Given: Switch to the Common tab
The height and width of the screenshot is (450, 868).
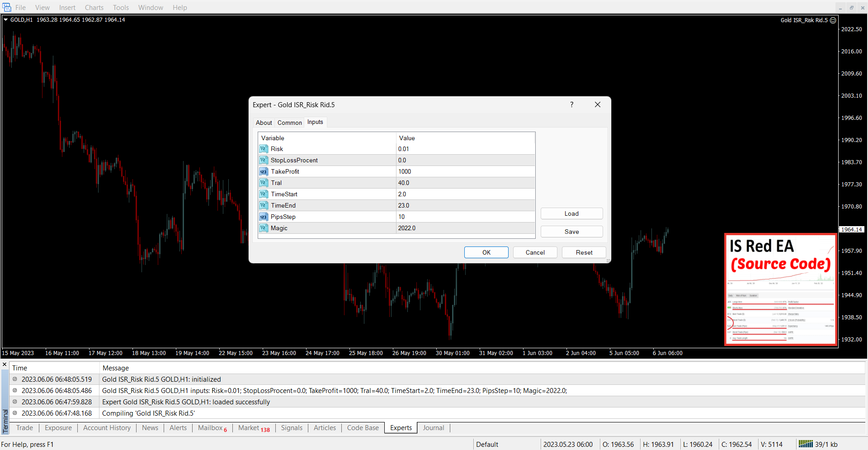Looking at the screenshot, I should coord(289,123).
